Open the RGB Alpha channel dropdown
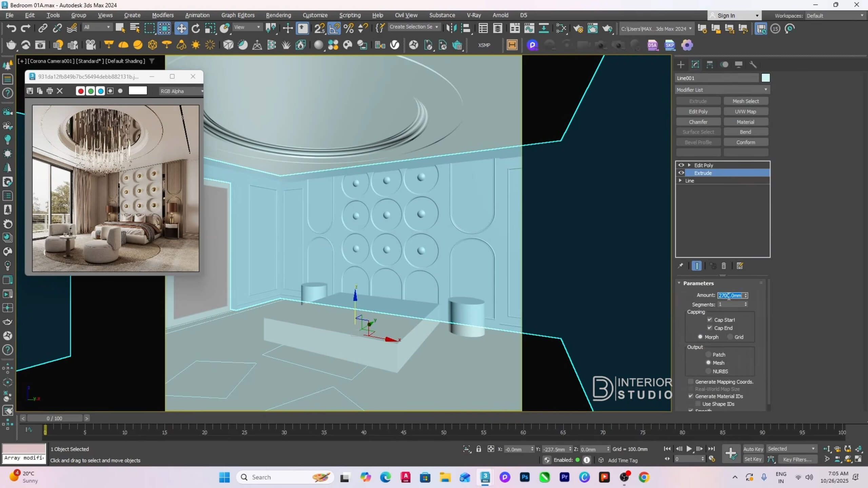 click(x=182, y=91)
